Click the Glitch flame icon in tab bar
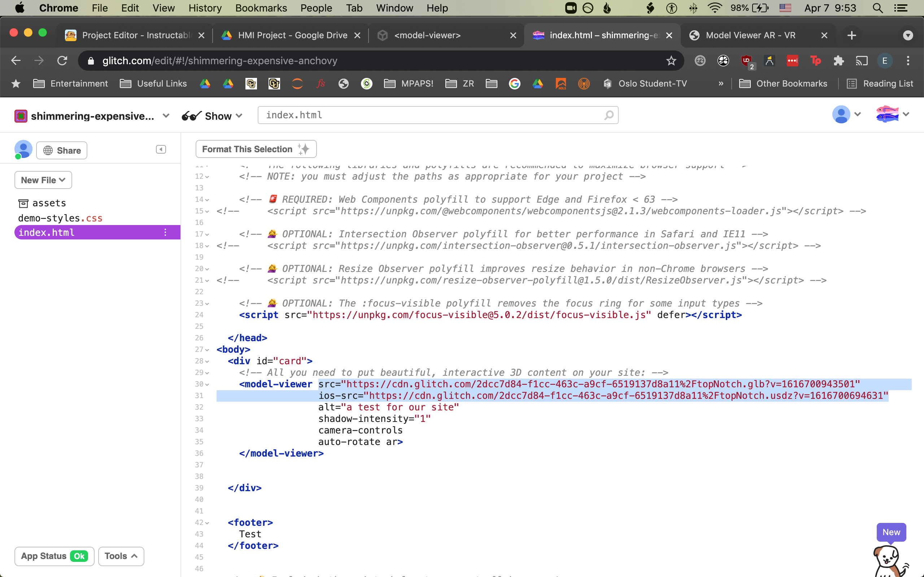This screenshot has height=577, width=924. click(538, 35)
